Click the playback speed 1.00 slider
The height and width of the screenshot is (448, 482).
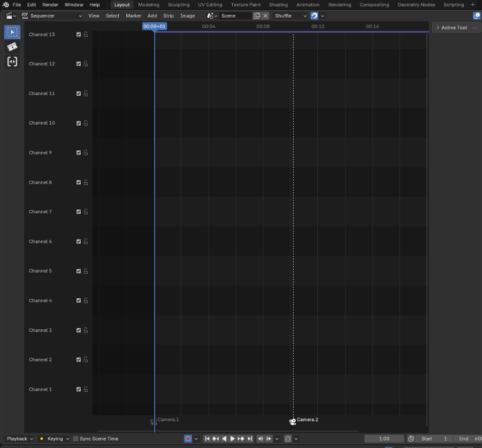click(384, 438)
